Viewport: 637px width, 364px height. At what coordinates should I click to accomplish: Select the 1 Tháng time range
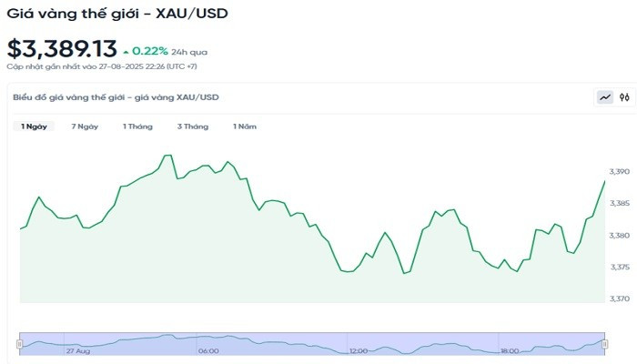point(137,126)
